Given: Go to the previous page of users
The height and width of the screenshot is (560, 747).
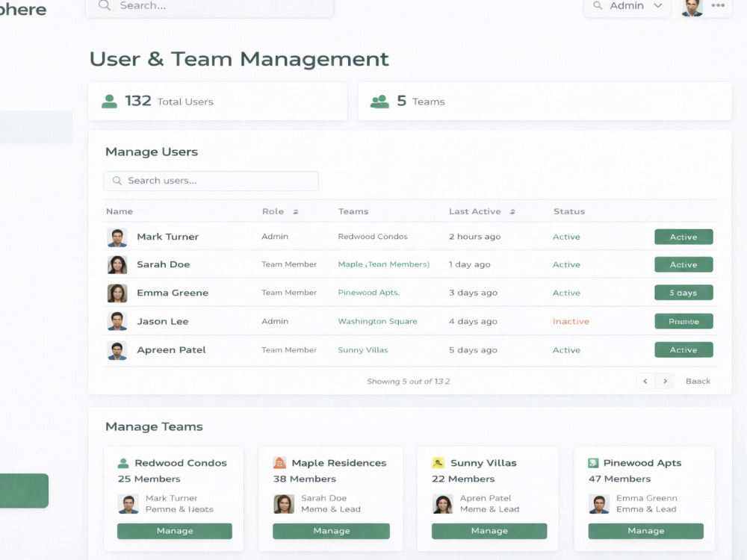Looking at the screenshot, I should (645, 381).
